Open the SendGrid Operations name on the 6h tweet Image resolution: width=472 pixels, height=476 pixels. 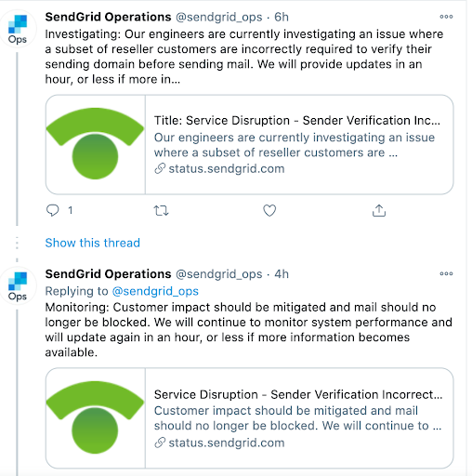(108, 17)
